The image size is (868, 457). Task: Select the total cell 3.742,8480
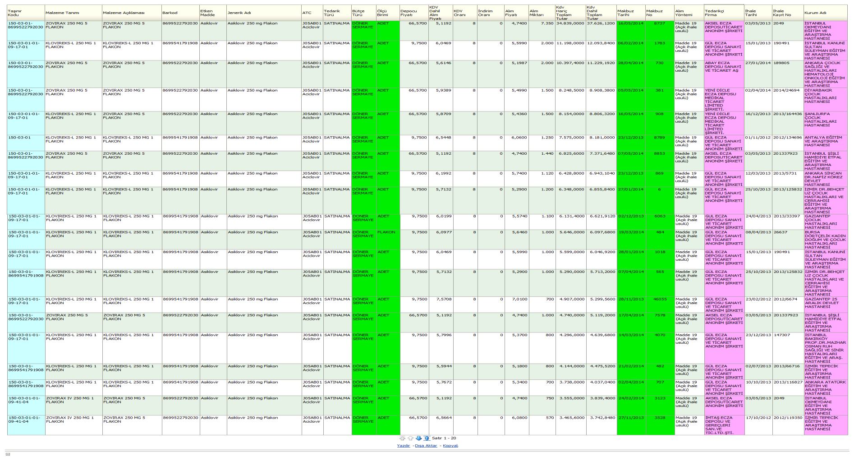pyautogui.click(x=601, y=425)
